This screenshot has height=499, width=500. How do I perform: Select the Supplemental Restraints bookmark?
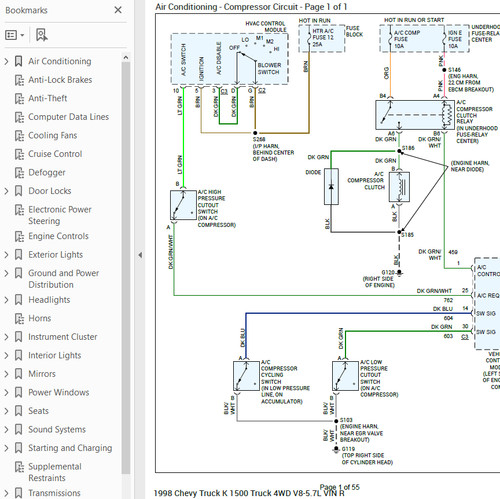[x=55, y=472]
